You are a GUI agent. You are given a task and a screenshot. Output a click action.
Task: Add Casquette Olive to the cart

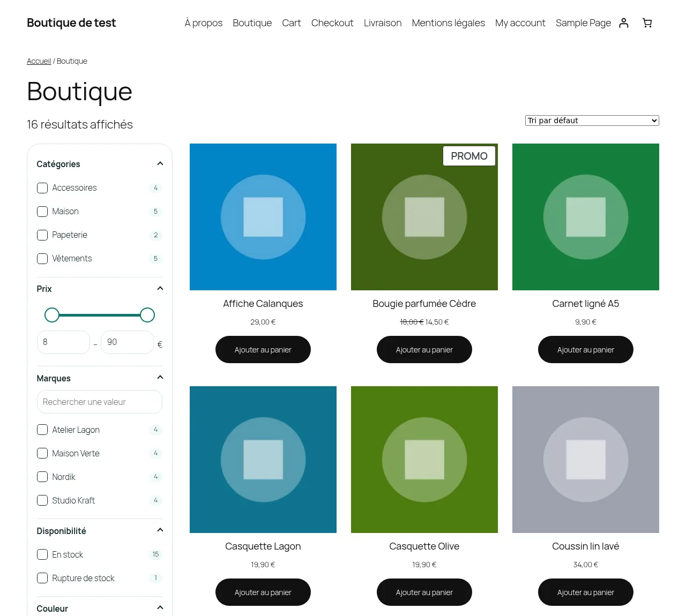[x=424, y=592]
